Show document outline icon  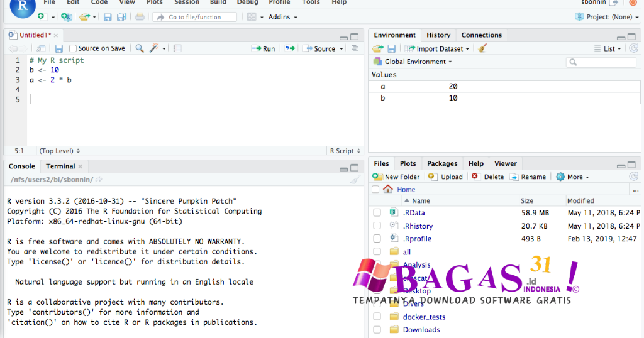pyautogui.click(x=355, y=48)
